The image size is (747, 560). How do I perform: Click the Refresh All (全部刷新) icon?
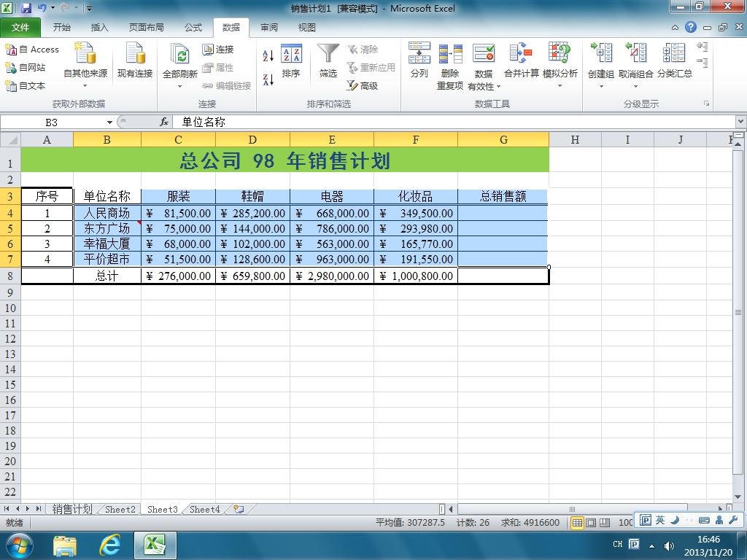click(x=180, y=54)
